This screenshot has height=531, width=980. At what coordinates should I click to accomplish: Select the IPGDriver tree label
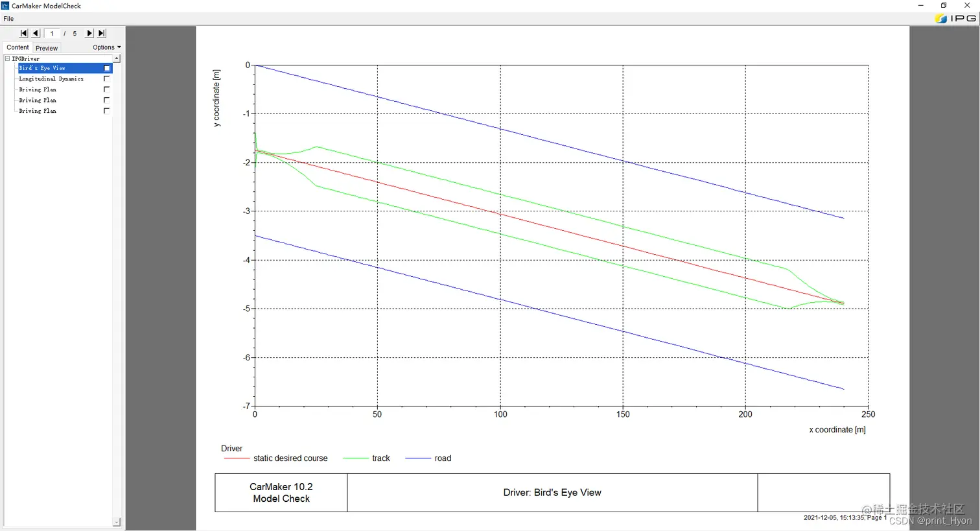tap(26, 58)
